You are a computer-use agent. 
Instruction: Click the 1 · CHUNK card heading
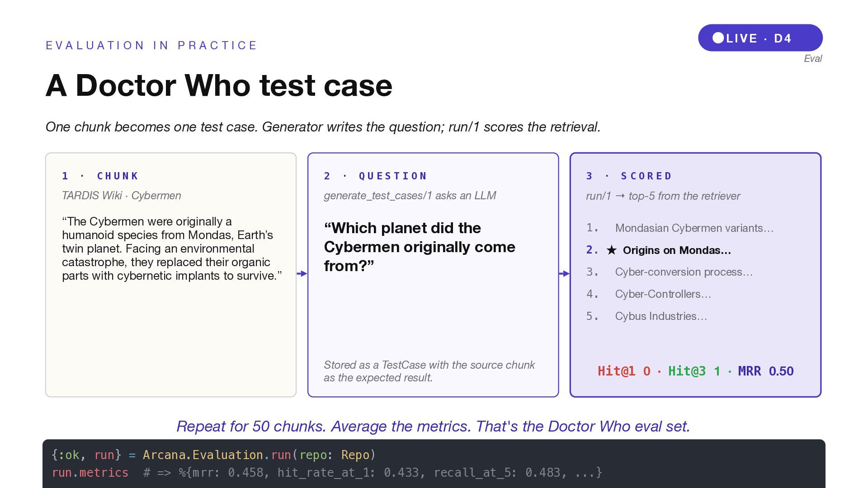(100, 176)
